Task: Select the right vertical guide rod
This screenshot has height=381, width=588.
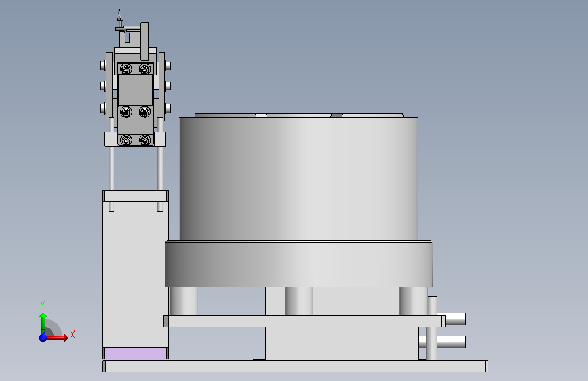Action: [160, 169]
